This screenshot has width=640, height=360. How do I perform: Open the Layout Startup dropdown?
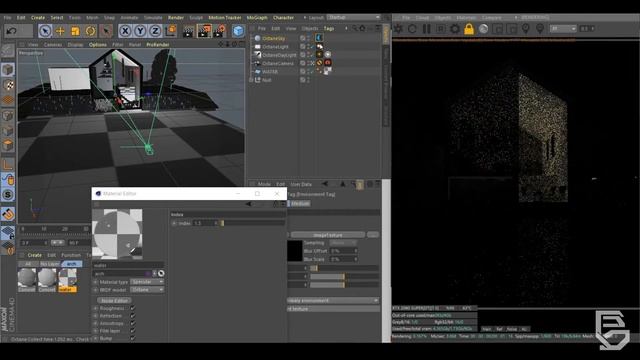tap(353, 18)
